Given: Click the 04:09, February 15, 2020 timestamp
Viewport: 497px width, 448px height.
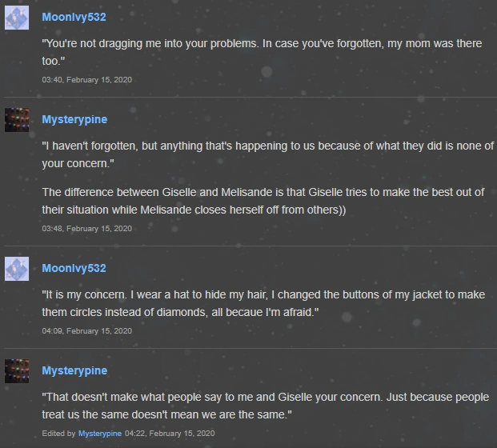Looking at the screenshot, I should coord(86,330).
